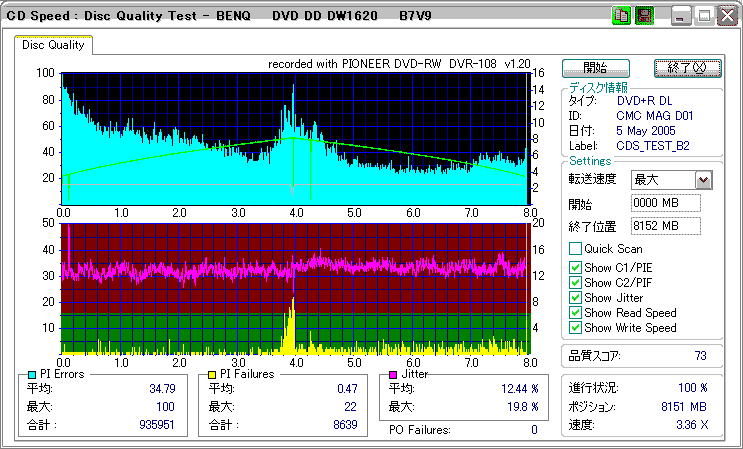Image resolution: width=743 pixels, height=449 pixels.
Task: Minimize the CD Speed window
Action: pos(682,16)
